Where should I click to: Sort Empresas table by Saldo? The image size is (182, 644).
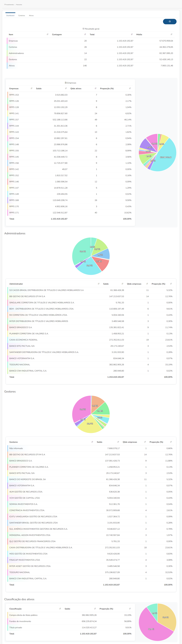click(66, 88)
